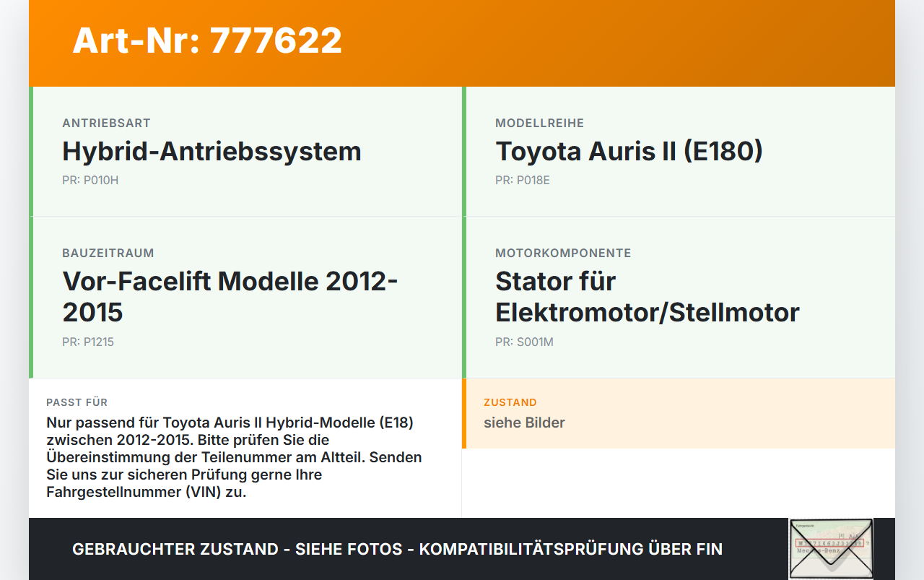
Task: Select the PR: P1215 code
Action: coord(88,342)
